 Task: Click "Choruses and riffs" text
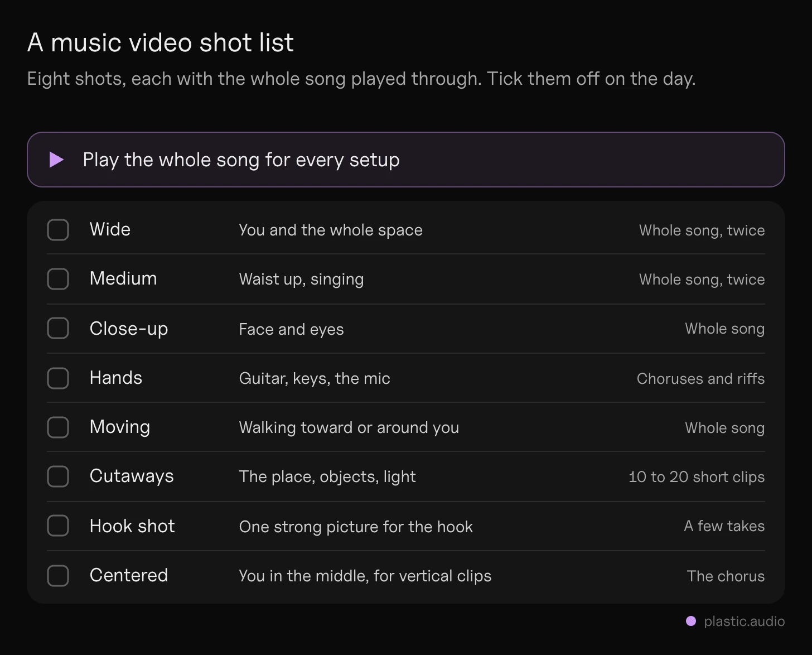pyautogui.click(x=701, y=379)
